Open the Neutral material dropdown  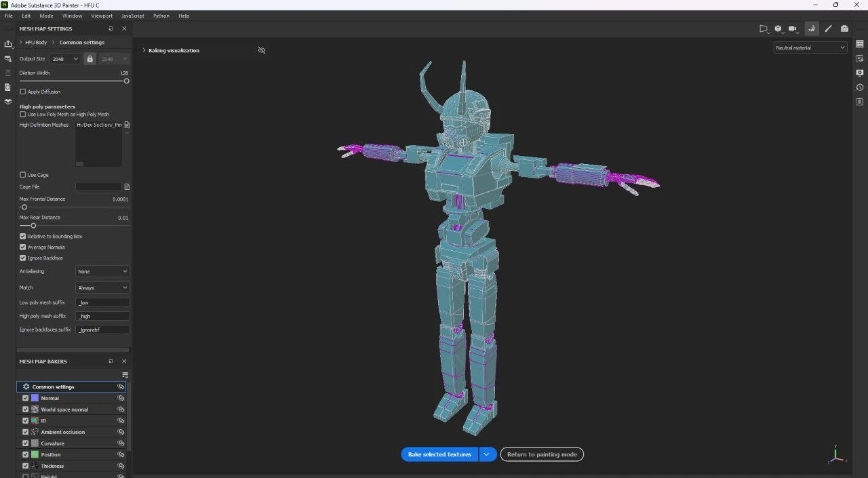point(810,48)
